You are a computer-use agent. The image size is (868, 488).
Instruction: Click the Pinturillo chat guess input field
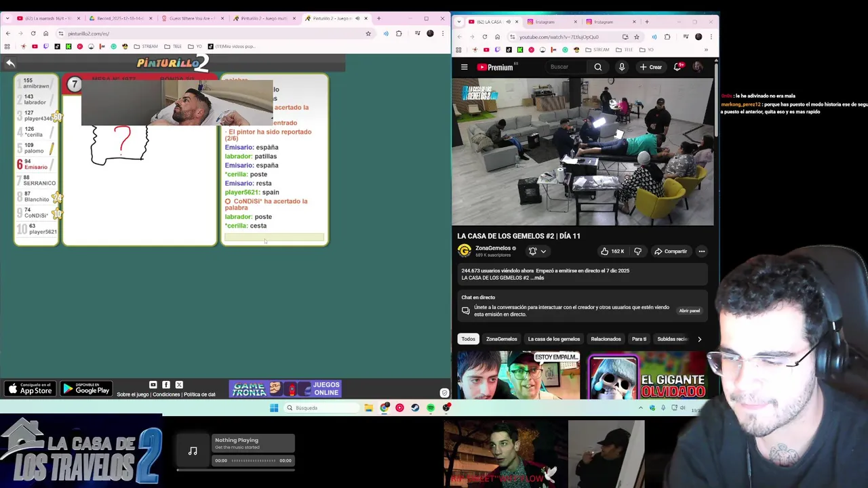(274, 237)
